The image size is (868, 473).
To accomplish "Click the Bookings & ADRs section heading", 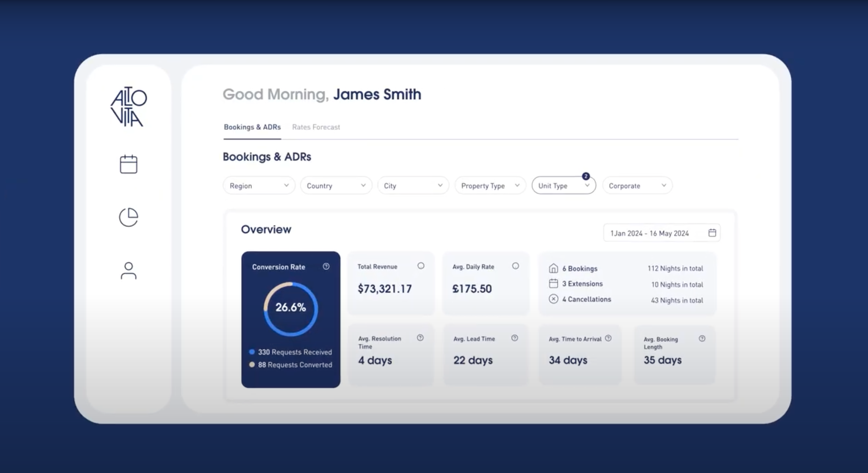I will (x=267, y=157).
